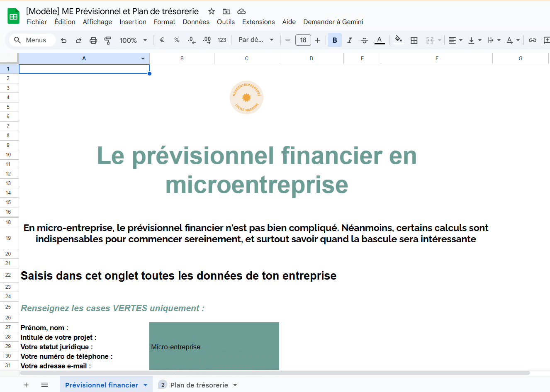
Task: Open the Prévisionnel financier tab arrow menu
Action: point(146,385)
